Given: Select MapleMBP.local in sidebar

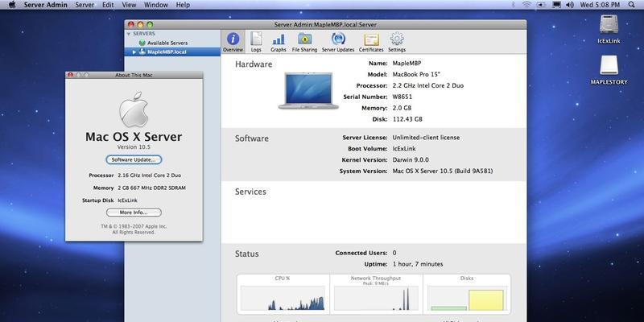Looking at the screenshot, I should pos(172,52).
